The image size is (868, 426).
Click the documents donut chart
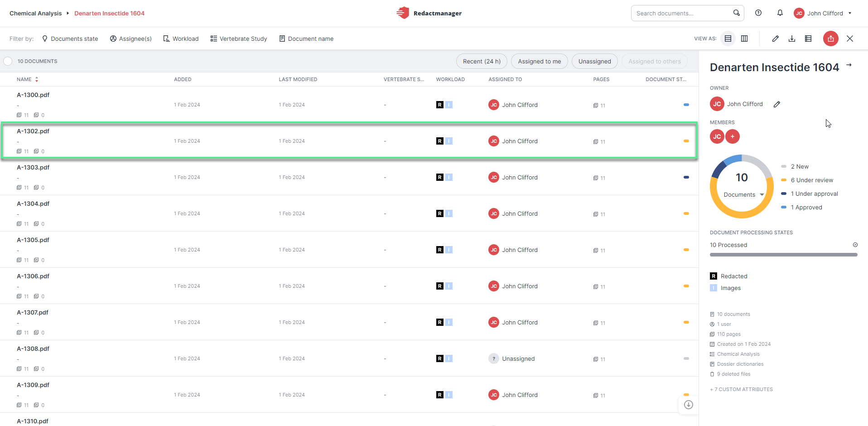[x=742, y=186]
